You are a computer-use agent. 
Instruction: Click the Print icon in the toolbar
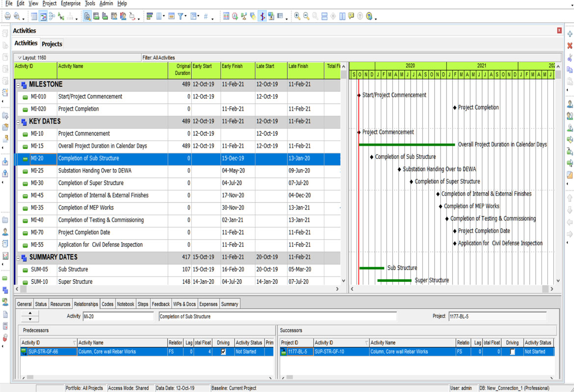click(x=8, y=16)
